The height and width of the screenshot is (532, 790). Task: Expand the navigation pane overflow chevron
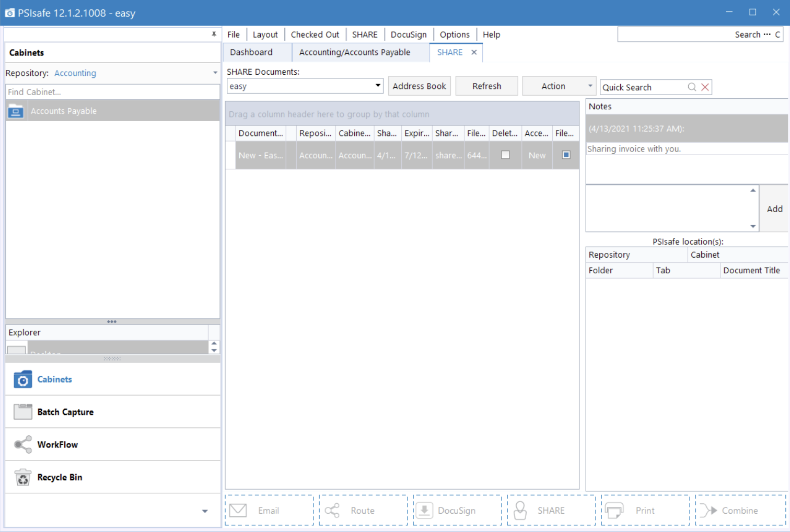[205, 511]
